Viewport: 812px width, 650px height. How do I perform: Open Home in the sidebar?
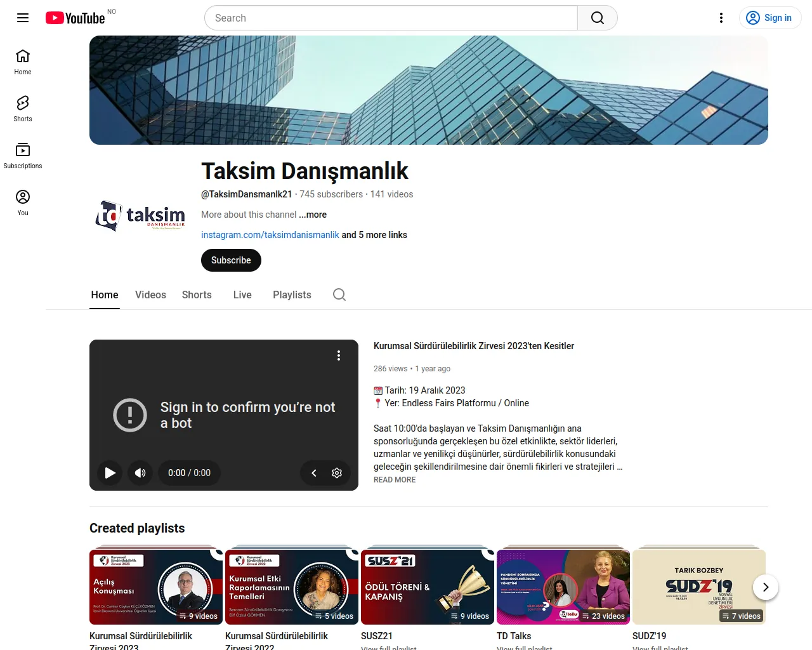tap(23, 62)
